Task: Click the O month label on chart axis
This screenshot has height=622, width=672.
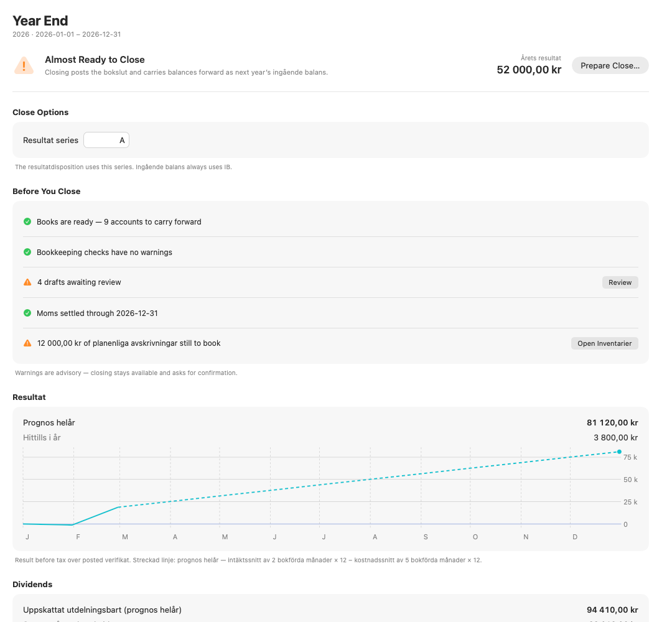Action: click(x=475, y=537)
